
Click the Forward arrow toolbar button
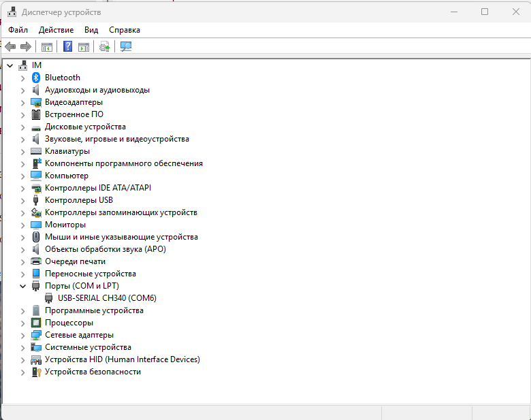coord(26,46)
